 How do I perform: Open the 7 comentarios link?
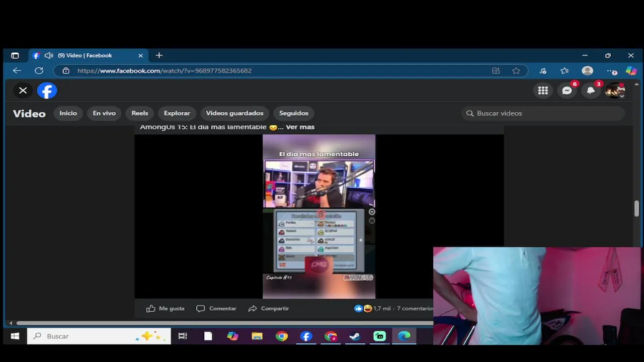click(416, 309)
